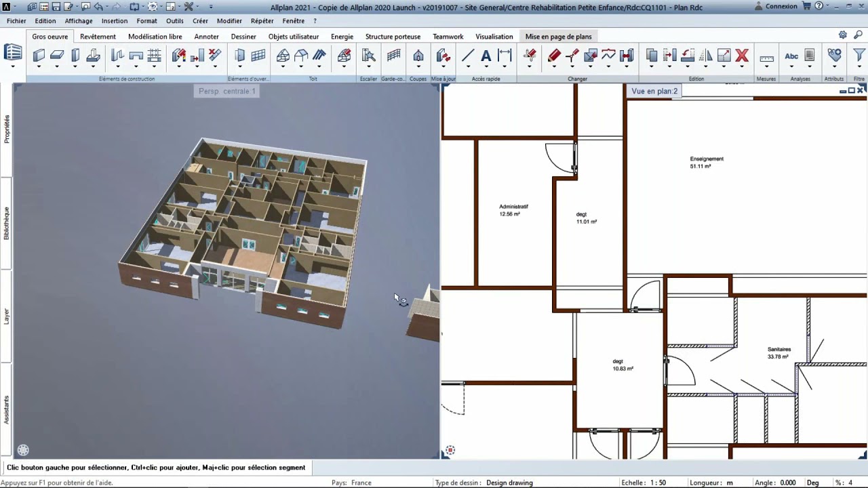This screenshot has height=488, width=868.
Task: Click the Door opening tool icon
Action: [x=239, y=56]
